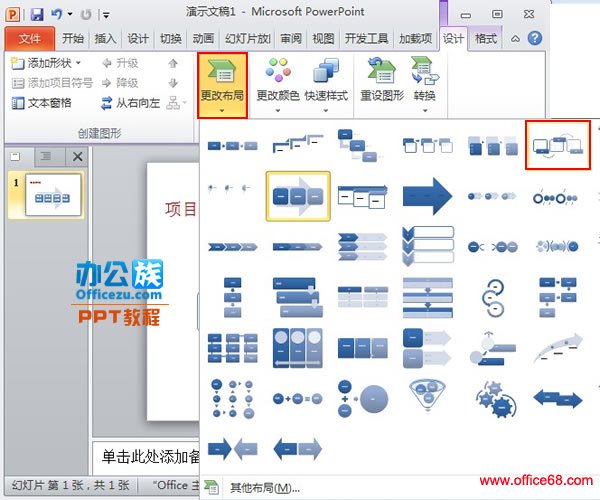Click the Redo icon in quick access toolbar

coord(86,15)
